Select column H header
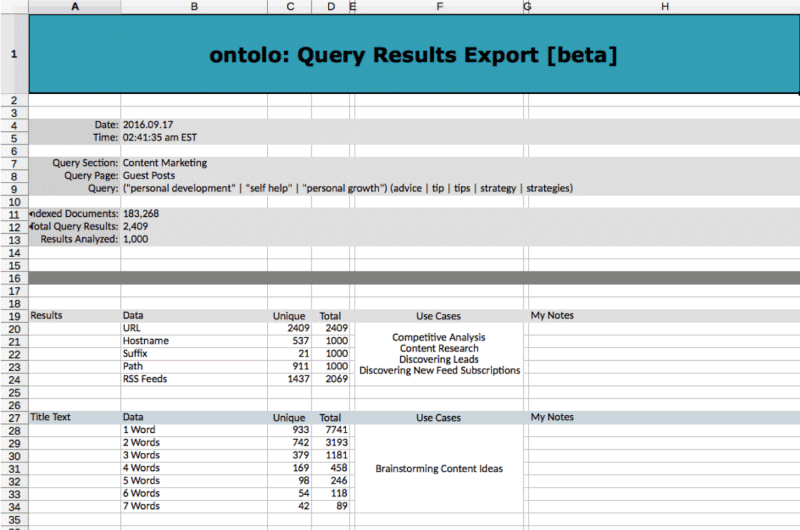 [664, 7]
